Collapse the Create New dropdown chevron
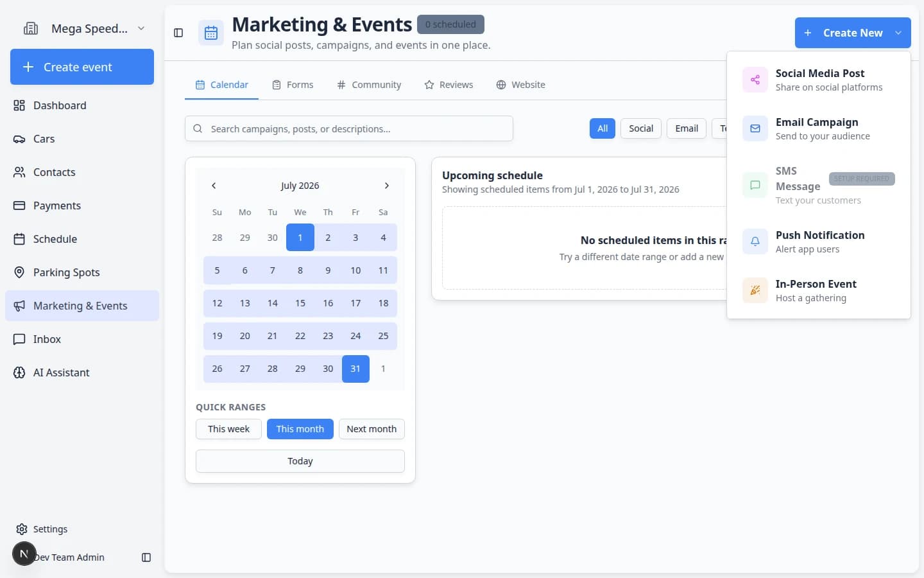 coord(898,33)
